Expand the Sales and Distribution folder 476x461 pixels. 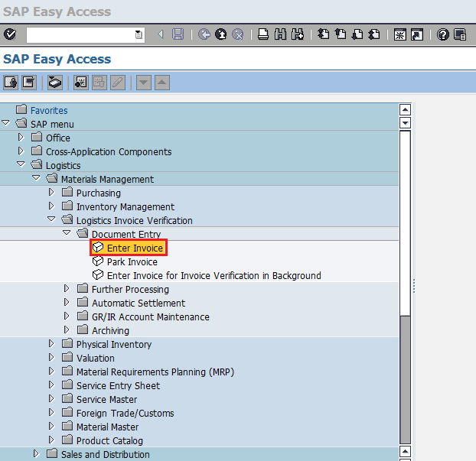click(x=36, y=453)
